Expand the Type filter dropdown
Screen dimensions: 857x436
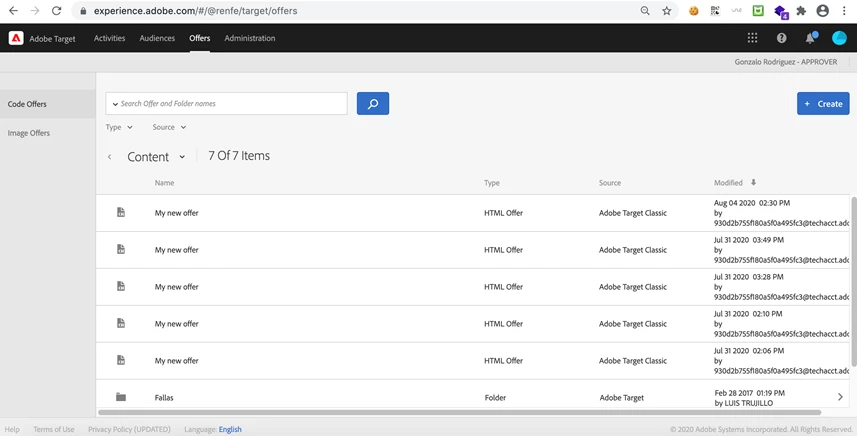119,127
